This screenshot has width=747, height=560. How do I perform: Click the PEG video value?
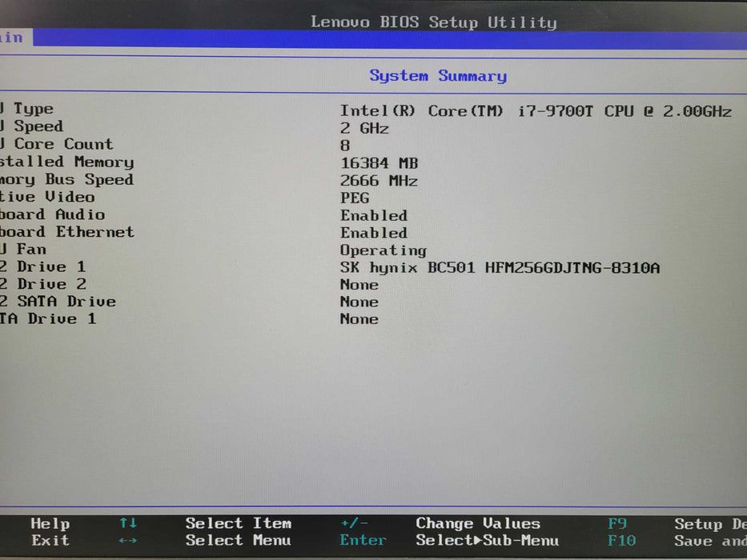[355, 198]
